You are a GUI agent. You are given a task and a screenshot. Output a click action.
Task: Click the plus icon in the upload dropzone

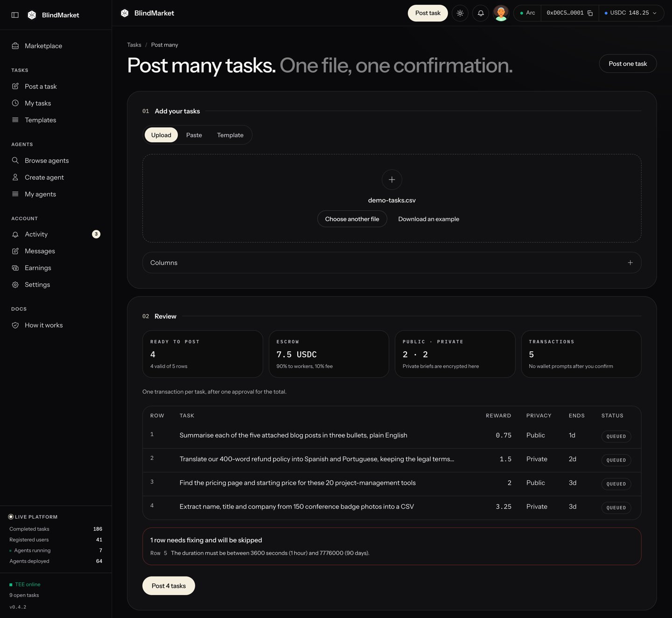(x=392, y=180)
